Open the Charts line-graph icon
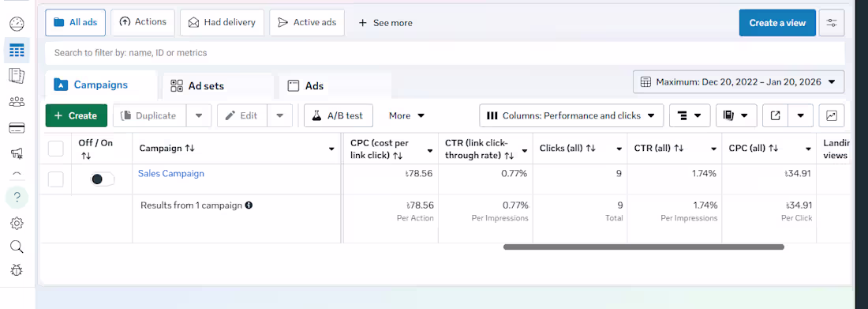This screenshot has height=309, width=868. (x=832, y=115)
